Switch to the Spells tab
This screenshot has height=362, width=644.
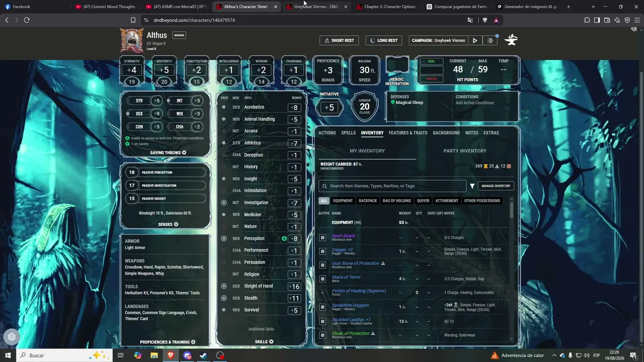[348, 133]
